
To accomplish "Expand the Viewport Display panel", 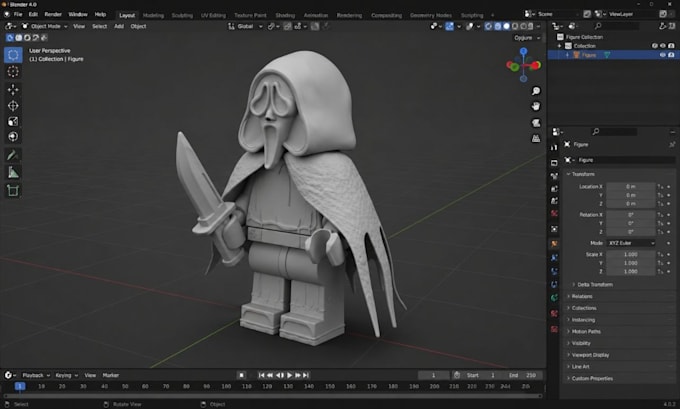I will (569, 355).
